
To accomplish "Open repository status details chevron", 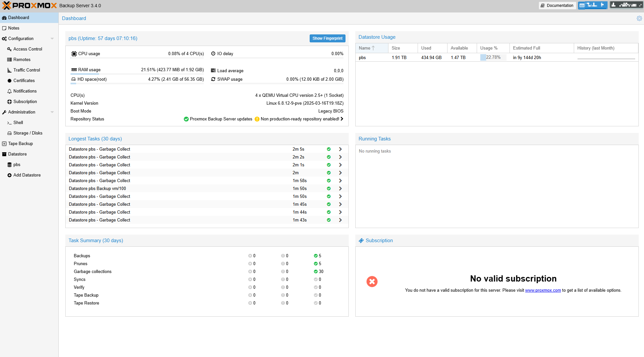I will [342, 119].
